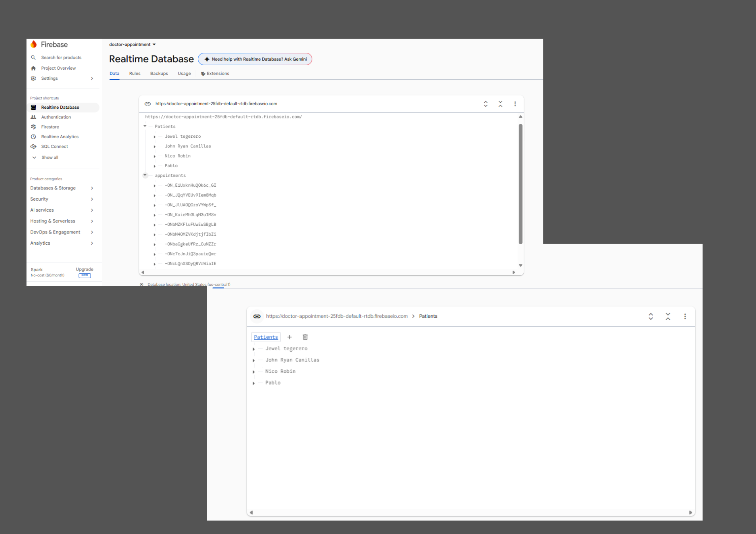Viewport: 756px width, 534px height.
Task: Click the Search for products field
Action: 61,58
